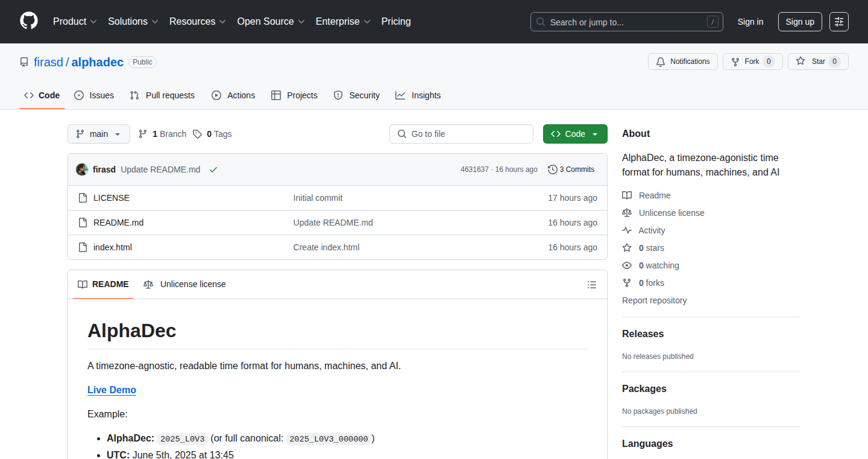View the 0 stars link
This screenshot has width=868, height=459.
[643, 248]
